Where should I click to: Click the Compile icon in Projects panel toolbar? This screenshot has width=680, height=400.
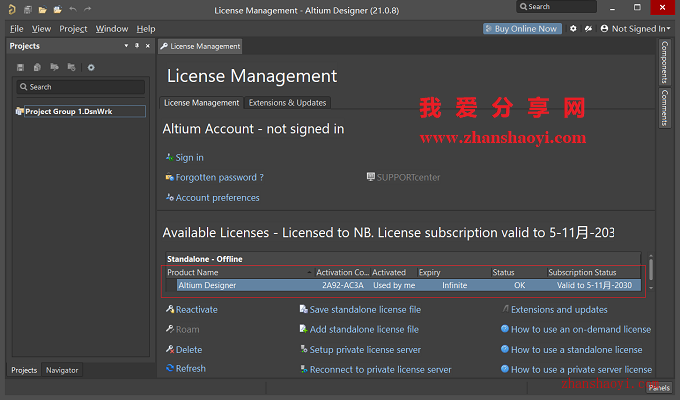pyautogui.click(x=37, y=67)
